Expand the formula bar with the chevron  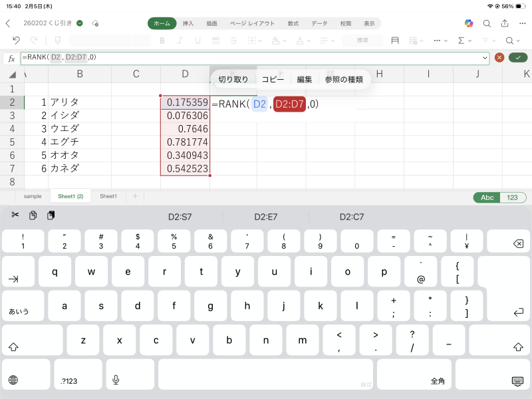(485, 58)
